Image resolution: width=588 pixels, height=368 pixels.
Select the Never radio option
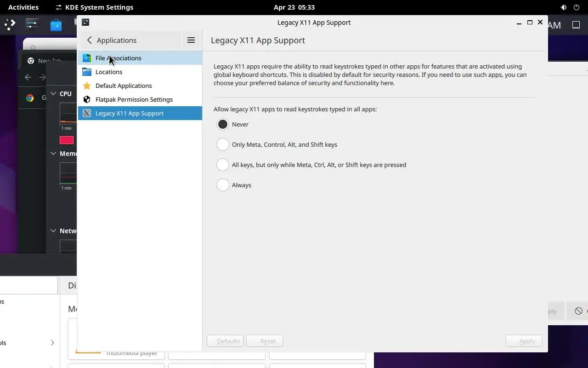click(x=223, y=124)
